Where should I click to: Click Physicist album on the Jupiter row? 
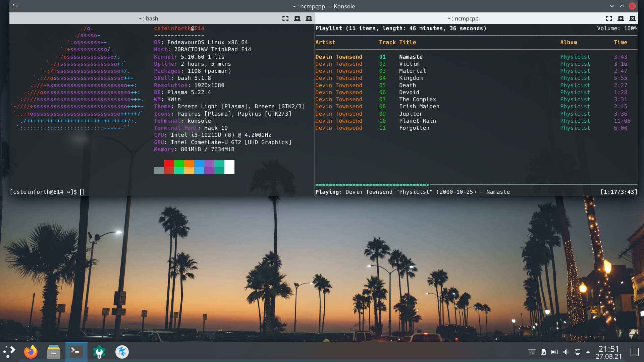575,114
